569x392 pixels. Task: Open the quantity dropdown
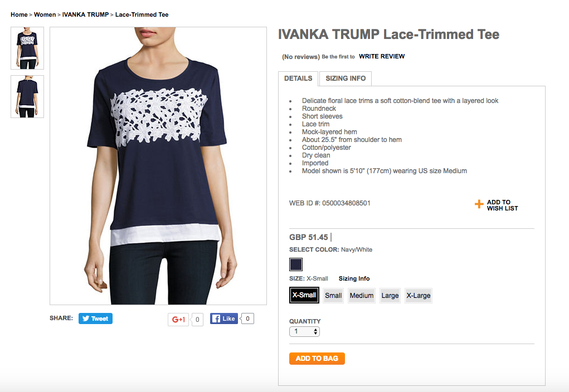click(304, 331)
